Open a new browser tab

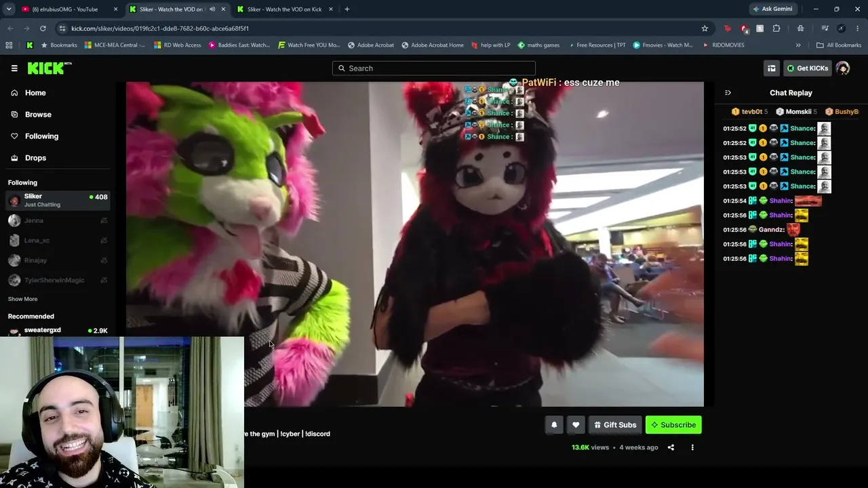(x=347, y=9)
